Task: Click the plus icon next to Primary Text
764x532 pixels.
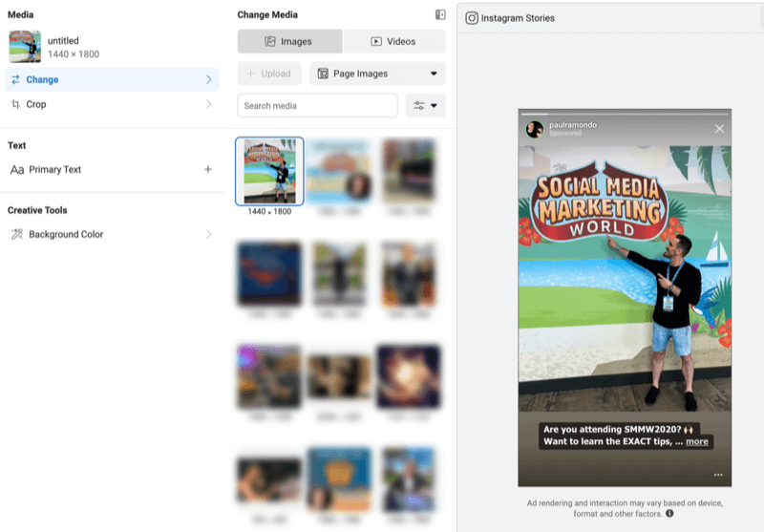Action: click(x=208, y=170)
